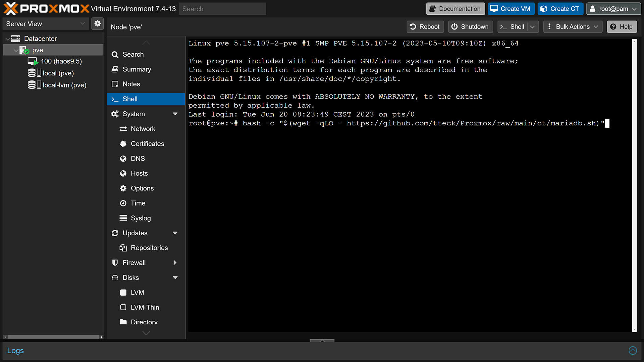Click the Options gear icon
The image size is (644, 362).
pos(123,188)
